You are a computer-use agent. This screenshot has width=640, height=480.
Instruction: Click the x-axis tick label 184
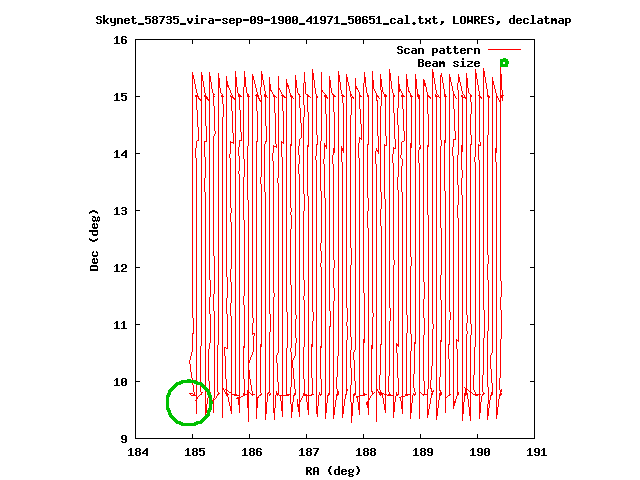click(138, 452)
